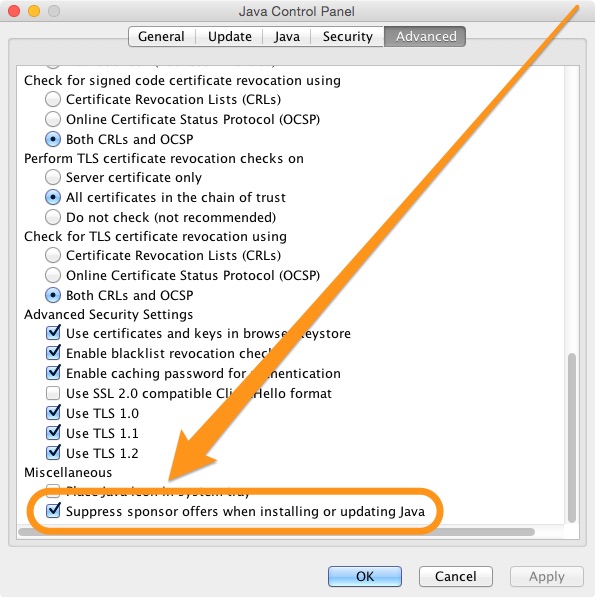Uncheck Enable caching password for authentication
The height and width of the screenshot is (597, 595).
pyautogui.click(x=53, y=373)
